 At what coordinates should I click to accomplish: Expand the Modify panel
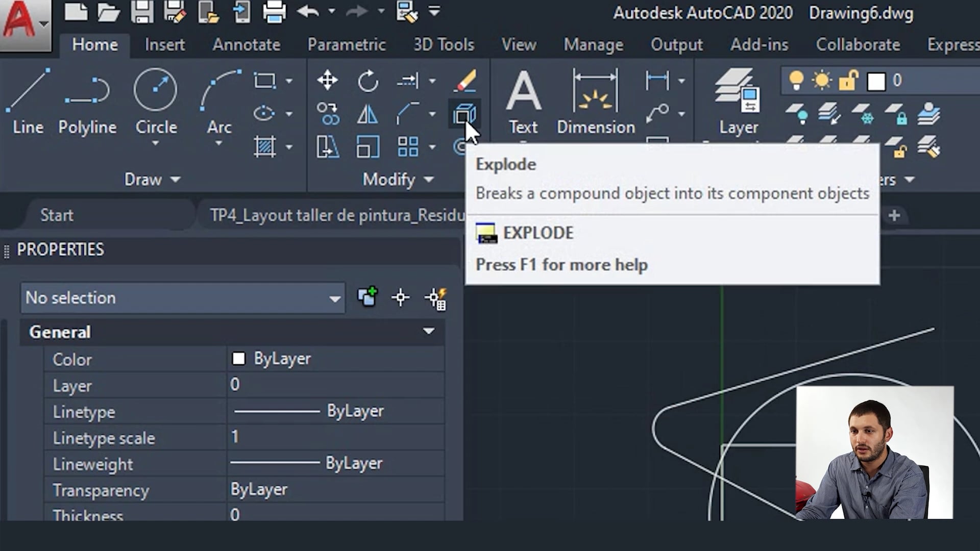428,179
